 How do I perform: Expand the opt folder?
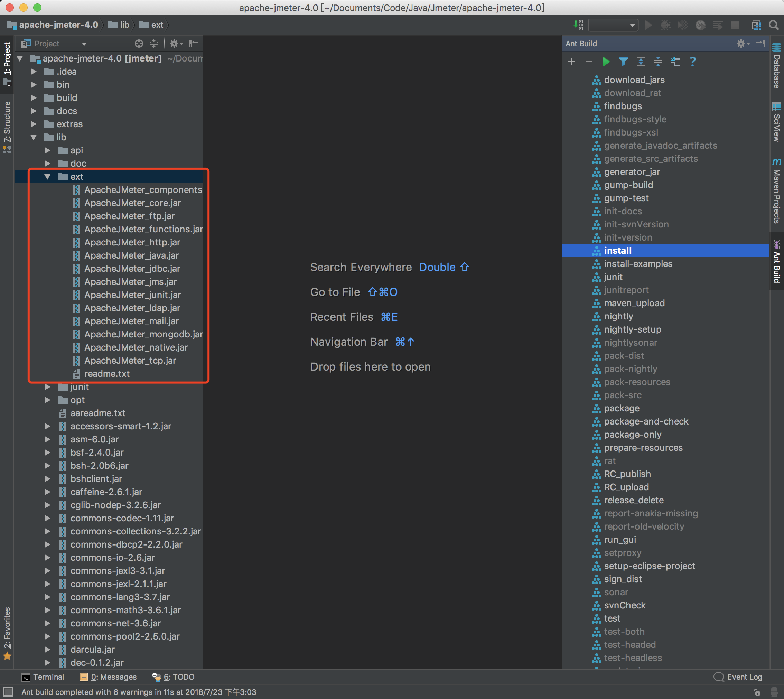pyautogui.click(x=47, y=400)
